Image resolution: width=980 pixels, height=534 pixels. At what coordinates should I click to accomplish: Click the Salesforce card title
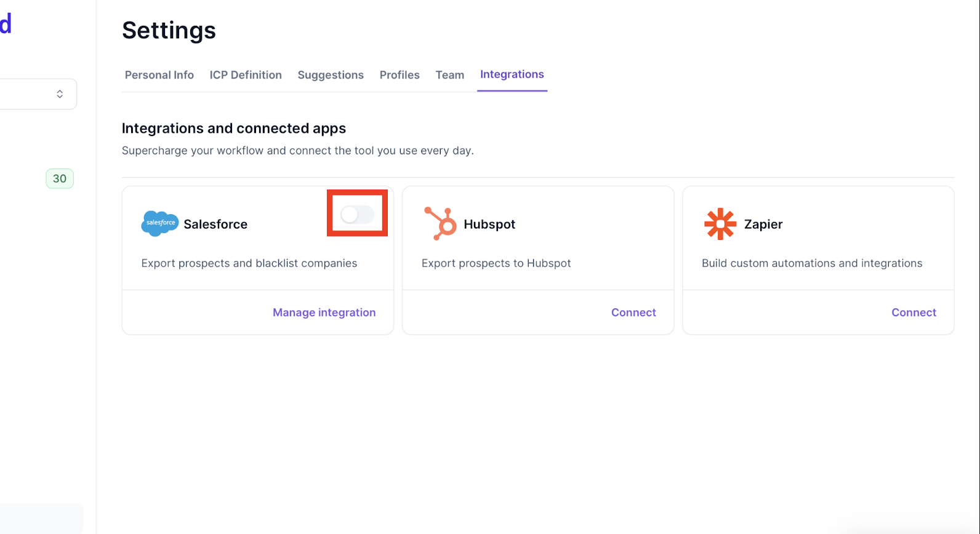[215, 225]
